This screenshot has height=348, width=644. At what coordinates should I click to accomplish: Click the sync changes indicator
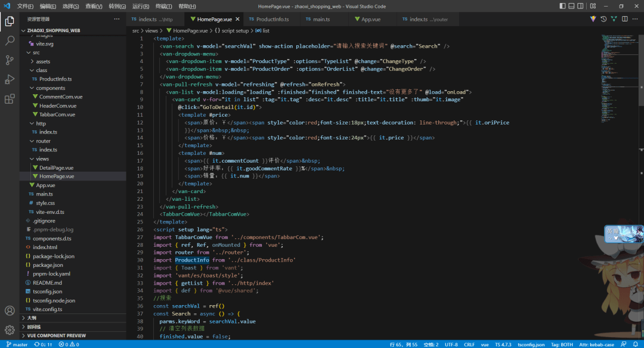pos(44,344)
